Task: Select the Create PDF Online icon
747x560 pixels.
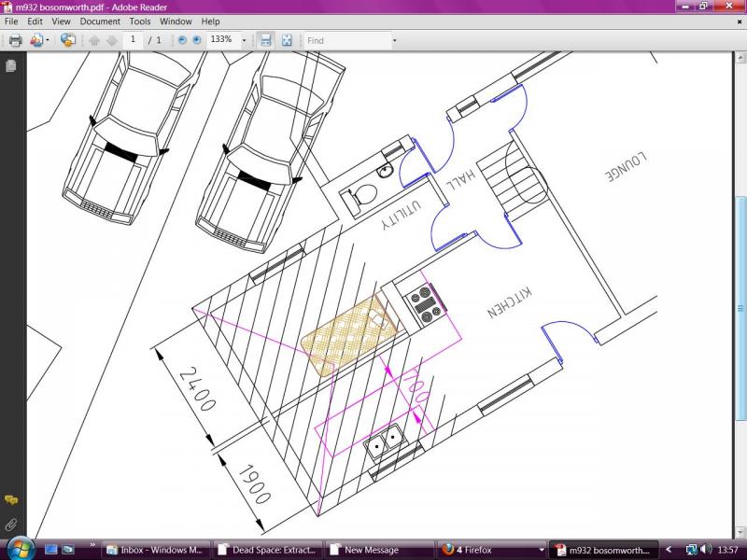Action: 67,41
